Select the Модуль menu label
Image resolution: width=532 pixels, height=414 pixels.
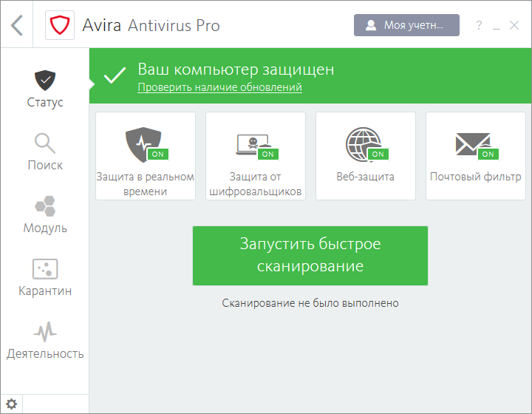[45, 228]
